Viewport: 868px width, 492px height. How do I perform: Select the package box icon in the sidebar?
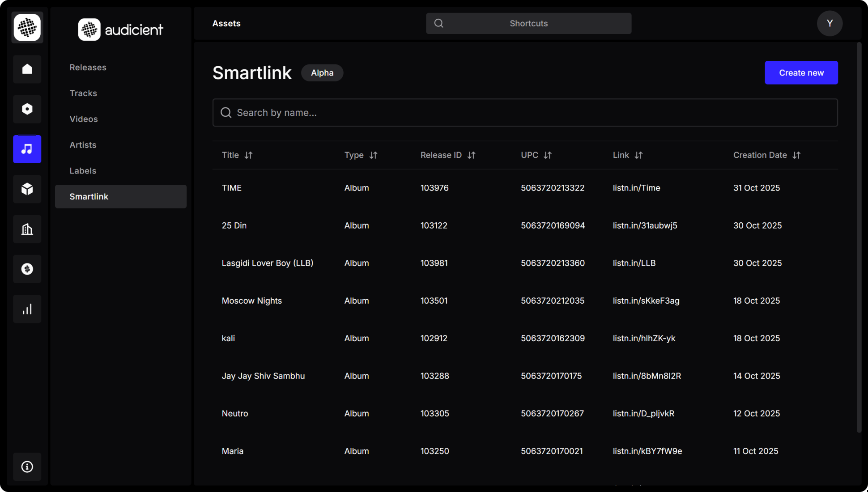pyautogui.click(x=27, y=189)
